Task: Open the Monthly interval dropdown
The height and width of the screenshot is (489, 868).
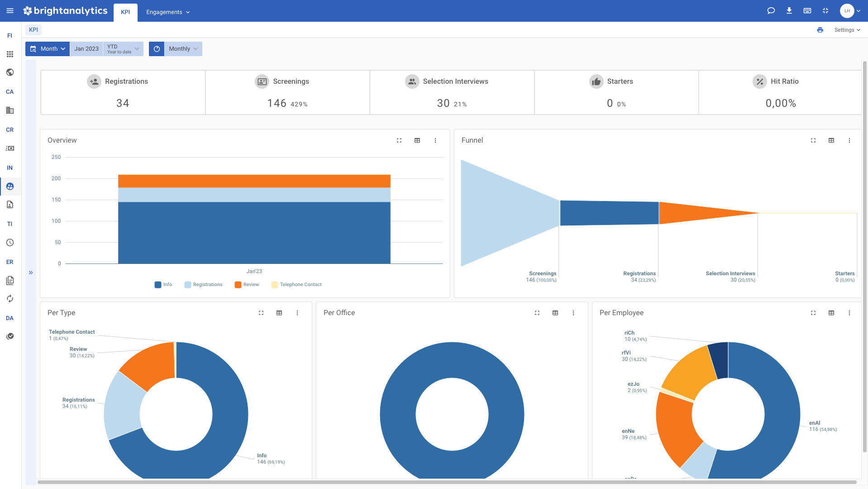Action: pos(183,49)
